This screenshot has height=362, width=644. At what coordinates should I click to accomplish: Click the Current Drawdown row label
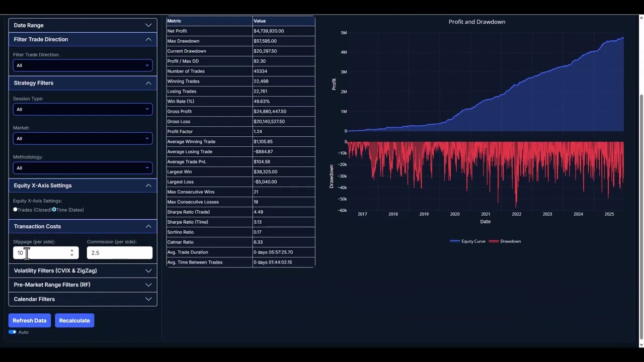tap(187, 51)
